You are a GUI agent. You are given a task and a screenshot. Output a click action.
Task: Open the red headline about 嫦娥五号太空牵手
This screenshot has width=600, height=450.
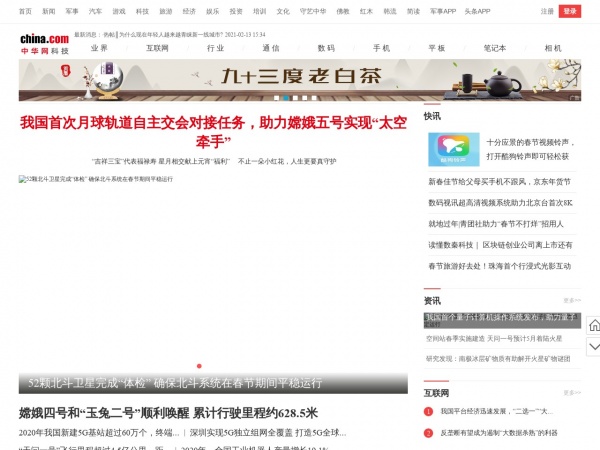pyautogui.click(x=213, y=132)
